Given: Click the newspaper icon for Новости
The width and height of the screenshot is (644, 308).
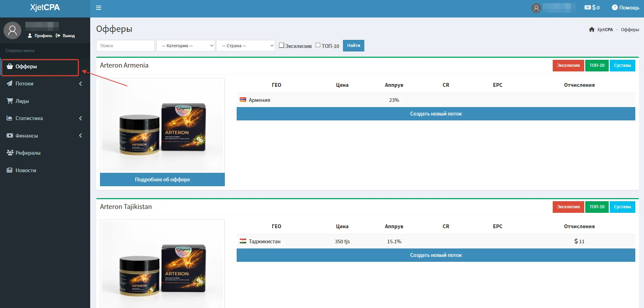Looking at the screenshot, I should (10, 170).
